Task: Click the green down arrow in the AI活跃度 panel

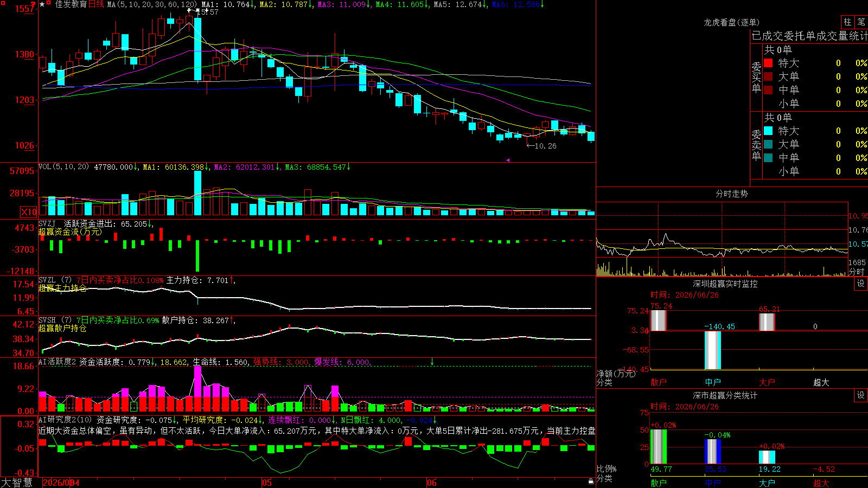Action: click(432, 362)
